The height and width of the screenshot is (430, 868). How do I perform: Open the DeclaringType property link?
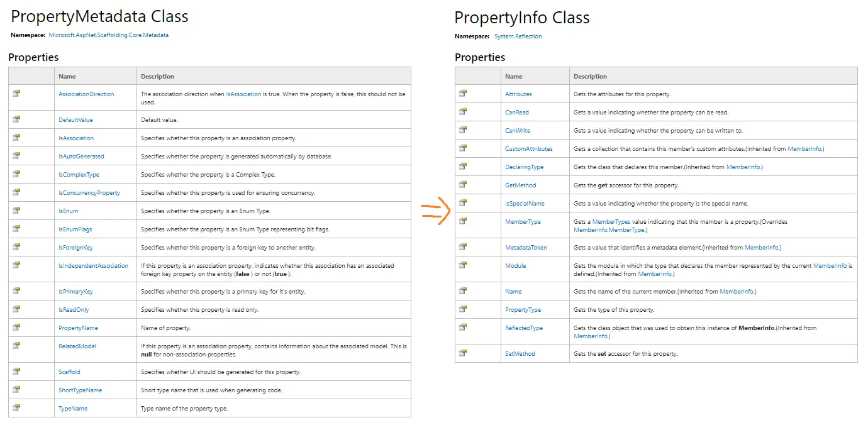coord(524,167)
